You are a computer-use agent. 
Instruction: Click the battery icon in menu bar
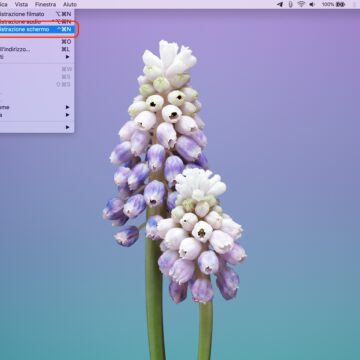(x=340, y=4)
